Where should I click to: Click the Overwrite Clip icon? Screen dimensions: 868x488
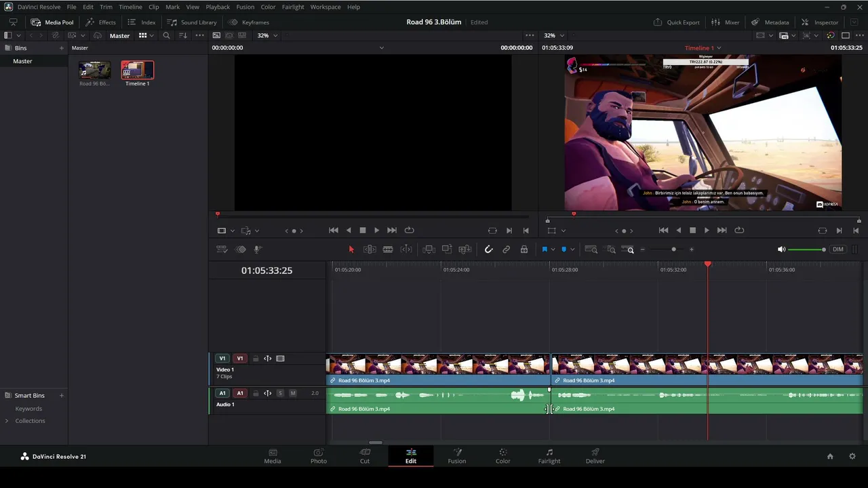coord(447,249)
